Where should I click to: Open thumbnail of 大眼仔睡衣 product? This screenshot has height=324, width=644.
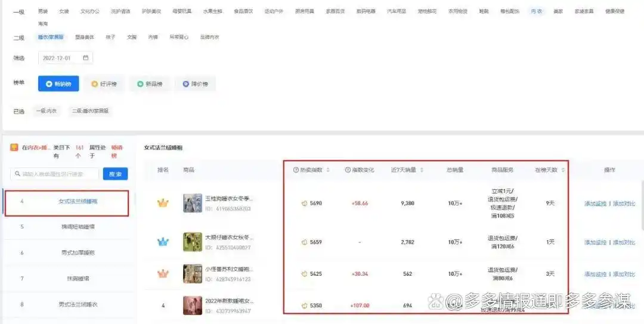coord(193,242)
